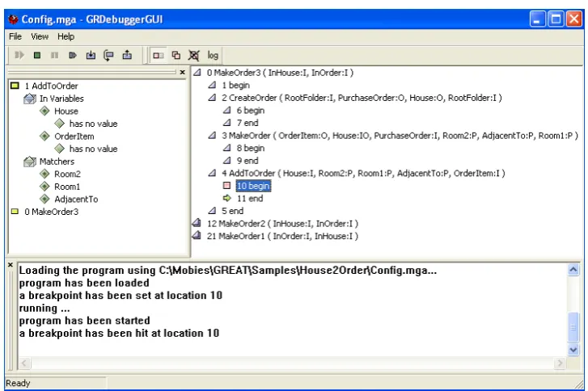Select the Matchers folder icon

[30, 162]
